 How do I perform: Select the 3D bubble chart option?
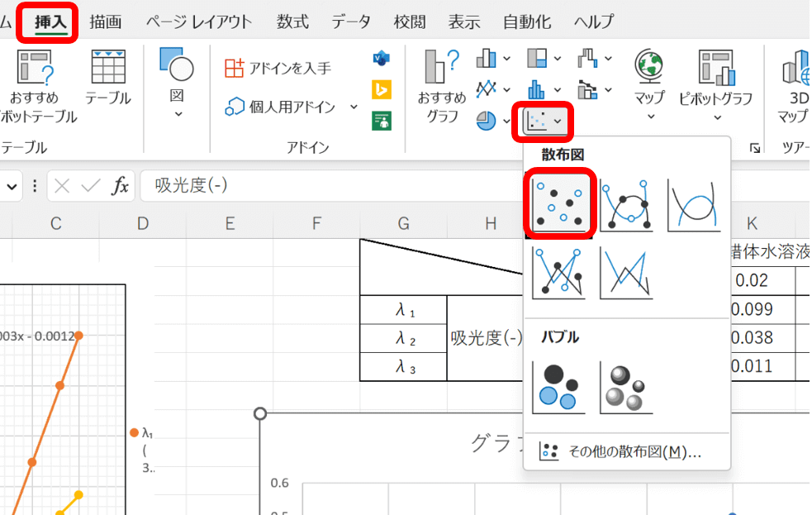[x=627, y=388]
